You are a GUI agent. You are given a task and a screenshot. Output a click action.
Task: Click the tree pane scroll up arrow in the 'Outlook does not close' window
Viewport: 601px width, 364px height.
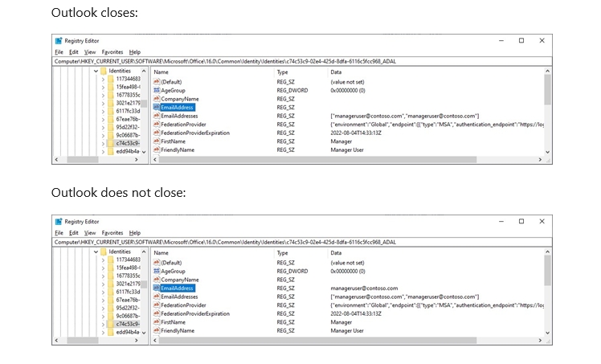click(x=144, y=252)
